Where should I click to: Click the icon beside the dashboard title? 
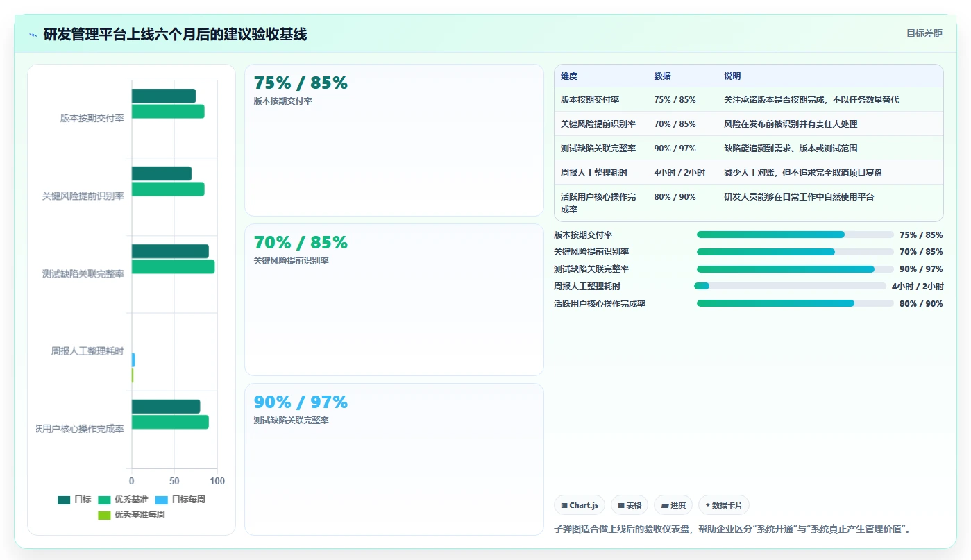point(33,34)
